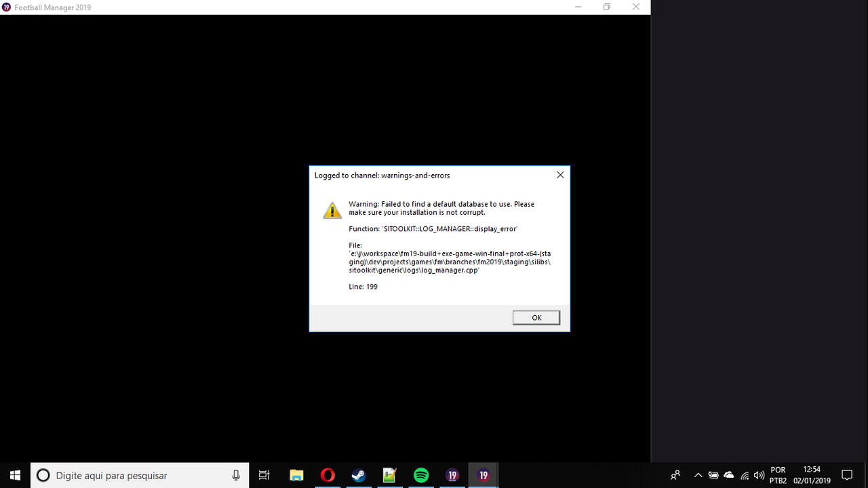Open Task View from the taskbar

point(264,475)
